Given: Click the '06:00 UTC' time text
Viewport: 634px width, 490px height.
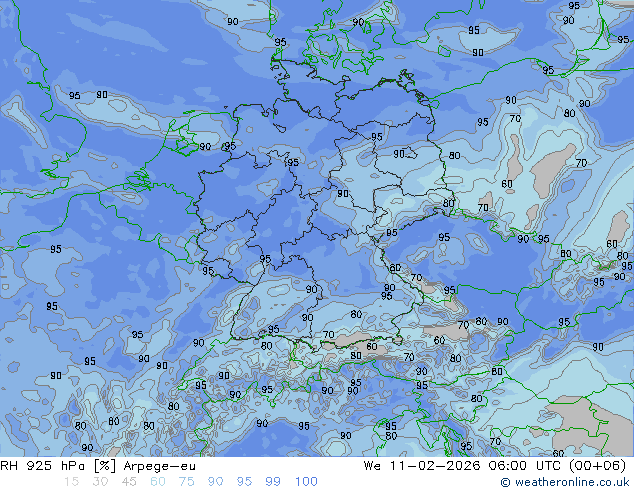Looking at the screenshot, I should coord(524,466).
